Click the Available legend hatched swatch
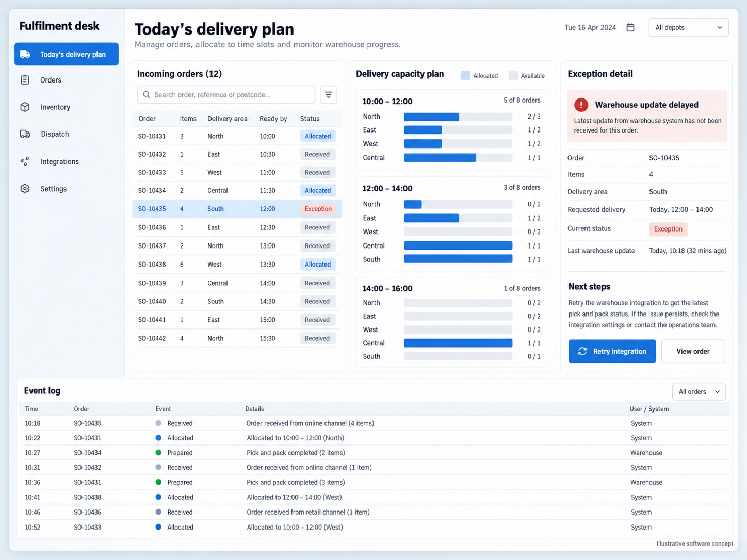747x560 pixels. pyautogui.click(x=513, y=75)
